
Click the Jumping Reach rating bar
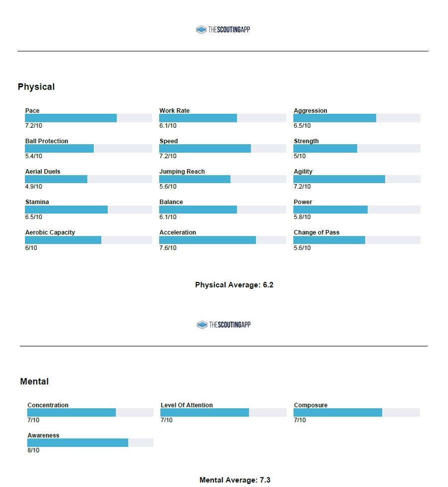tap(223, 179)
